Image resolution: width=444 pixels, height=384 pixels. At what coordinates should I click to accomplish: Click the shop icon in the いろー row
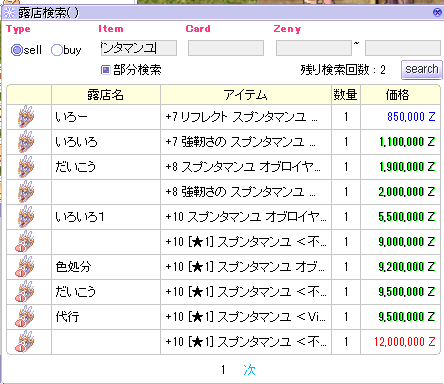coord(26,117)
